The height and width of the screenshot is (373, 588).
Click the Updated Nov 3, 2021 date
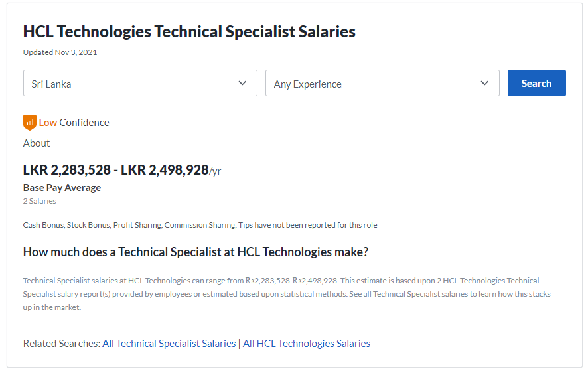60,52
